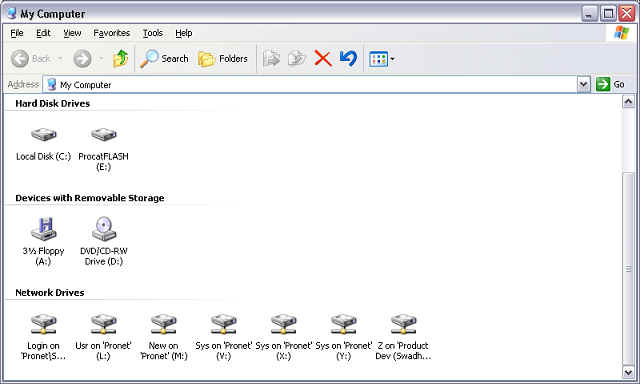Toggle the Folders pane
640x384 pixels.
(x=223, y=59)
